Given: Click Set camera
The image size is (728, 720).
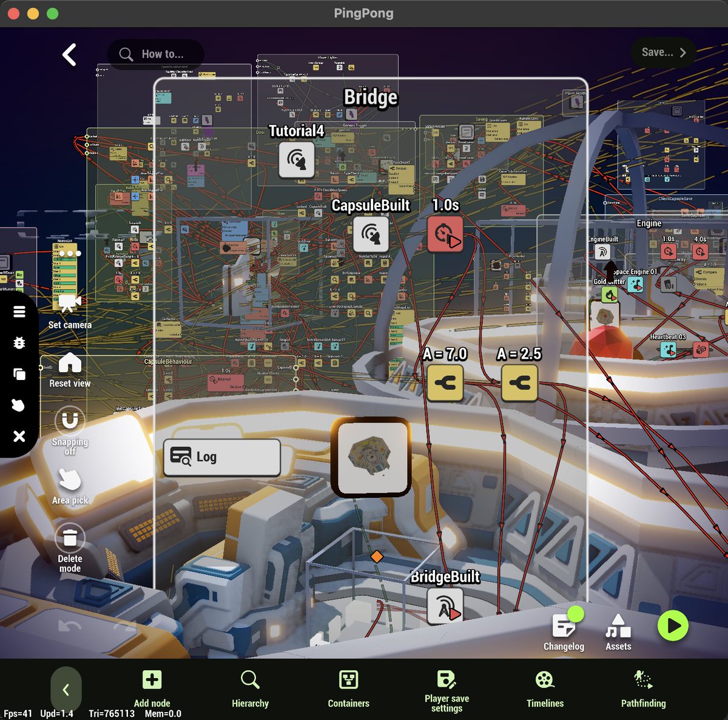Looking at the screenshot, I should (70, 312).
